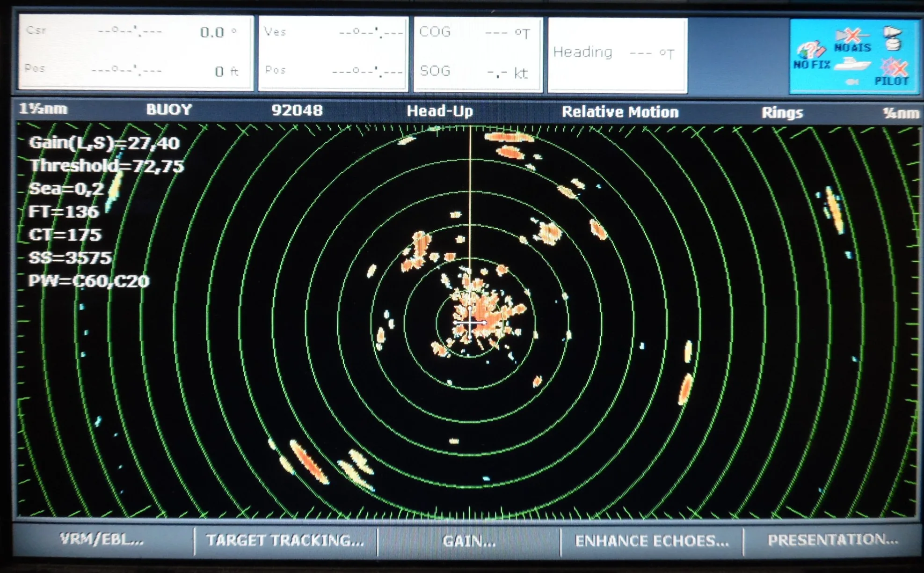924x573 pixels.
Task: Open the VRM/EBL softkey menu
Action: click(x=102, y=539)
